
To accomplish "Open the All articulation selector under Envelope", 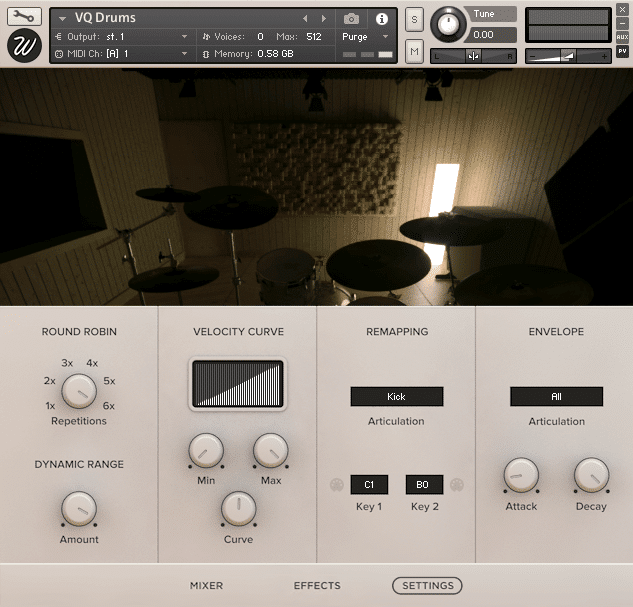I will click(x=556, y=397).
